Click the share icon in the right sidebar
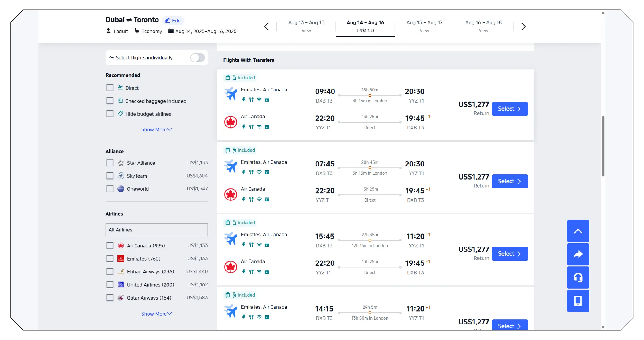The image size is (644, 340). click(578, 254)
